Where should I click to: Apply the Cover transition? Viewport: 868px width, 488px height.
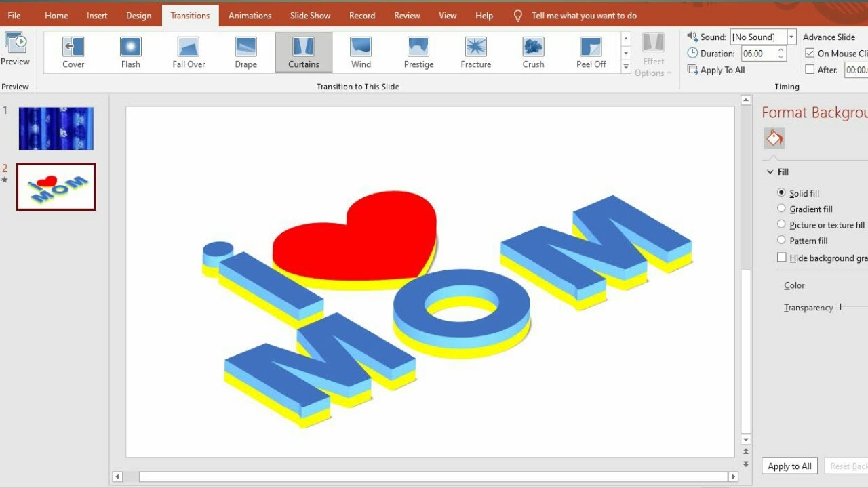coord(73,52)
